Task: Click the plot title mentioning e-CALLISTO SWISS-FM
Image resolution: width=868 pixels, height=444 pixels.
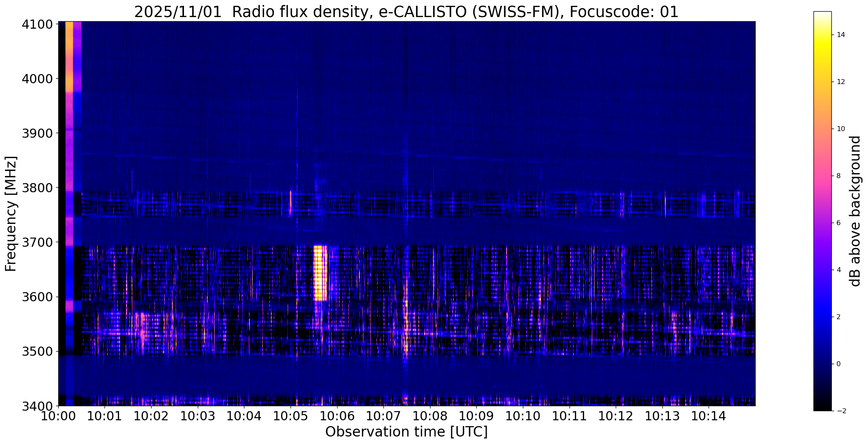Action: pyautogui.click(x=406, y=12)
